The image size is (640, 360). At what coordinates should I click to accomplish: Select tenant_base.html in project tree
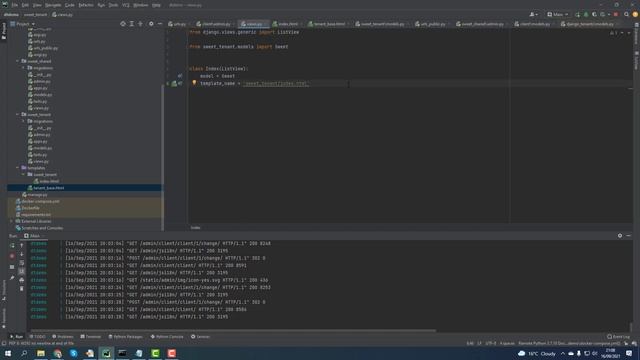tap(84, 188)
